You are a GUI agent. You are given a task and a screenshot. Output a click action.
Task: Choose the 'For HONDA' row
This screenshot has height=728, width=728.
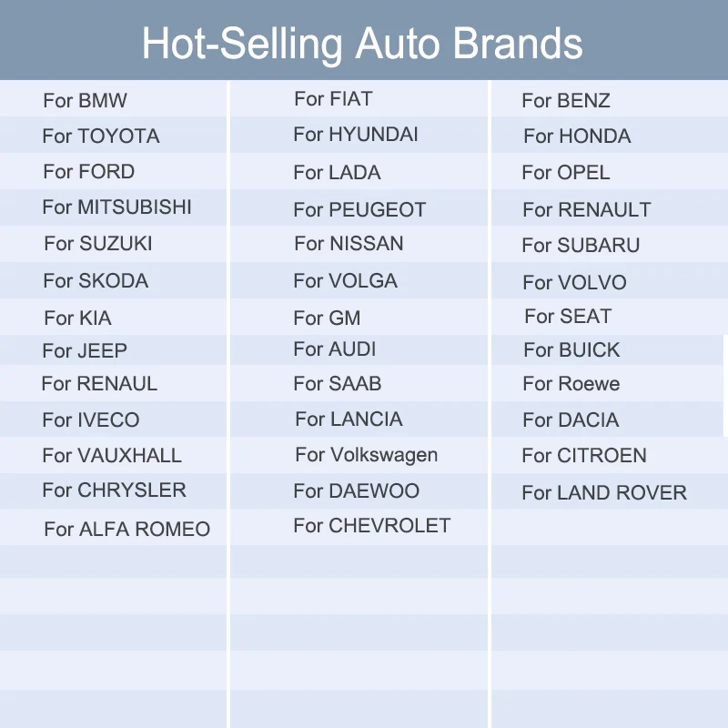pyautogui.click(x=577, y=136)
